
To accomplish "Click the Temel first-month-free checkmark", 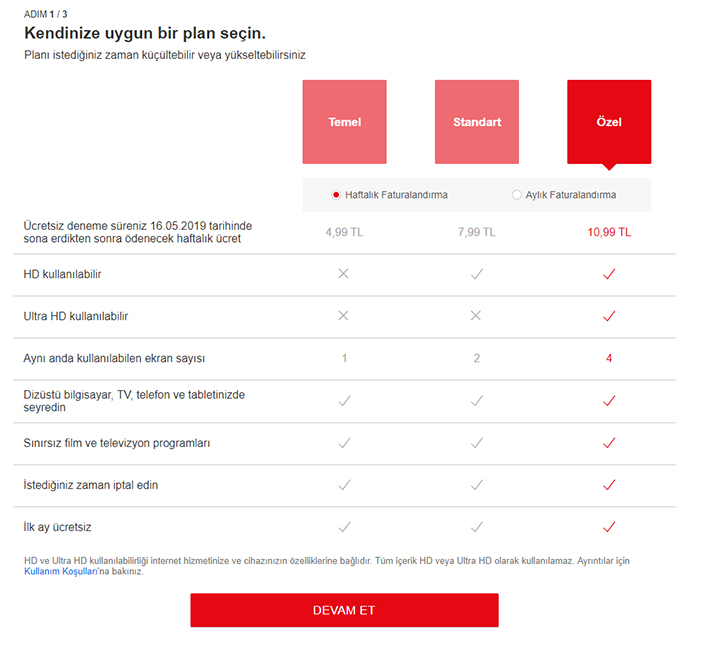I will [x=344, y=527].
